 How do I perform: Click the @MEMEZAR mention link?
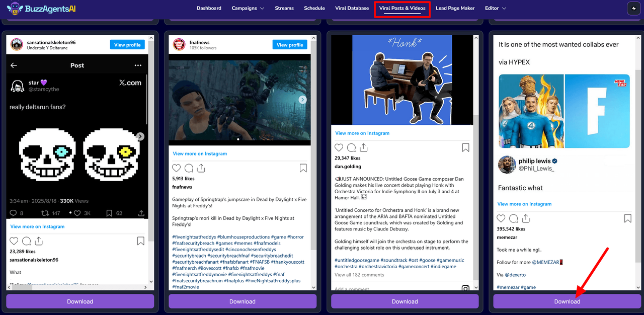click(x=545, y=262)
